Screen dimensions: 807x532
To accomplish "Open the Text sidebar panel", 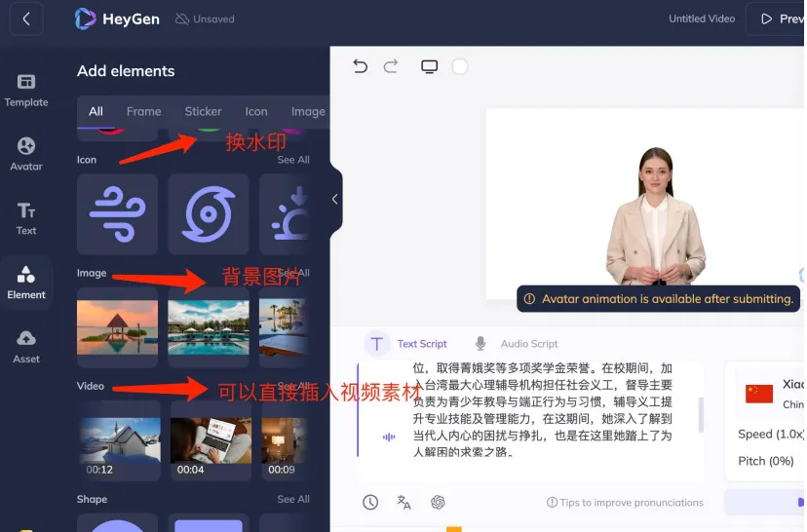I will pos(26,218).
